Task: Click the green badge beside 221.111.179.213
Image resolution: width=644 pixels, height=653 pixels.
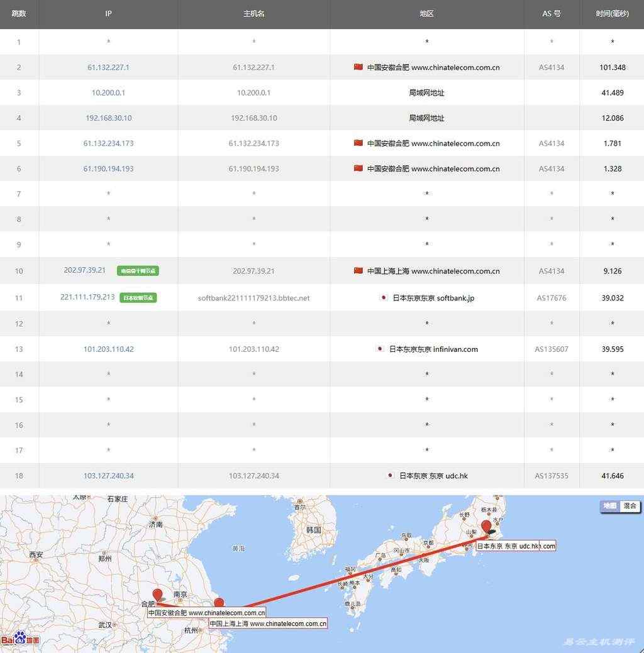Action: [138, 298]
